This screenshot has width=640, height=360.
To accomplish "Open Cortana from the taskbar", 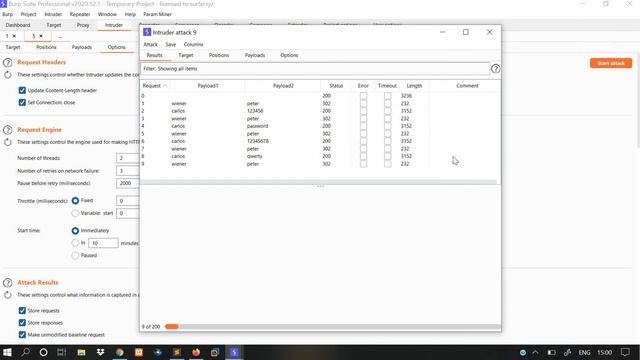I will point(43,352).
